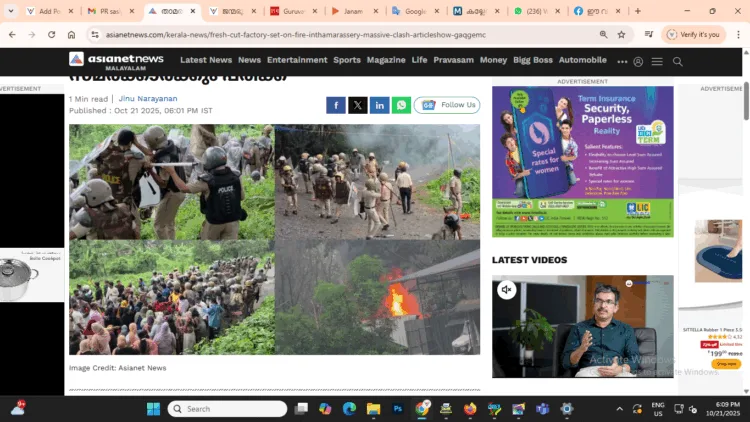Open the hamburger menu in site header
The width and height of the screenshot is (750, 422).
pos(657,61)
